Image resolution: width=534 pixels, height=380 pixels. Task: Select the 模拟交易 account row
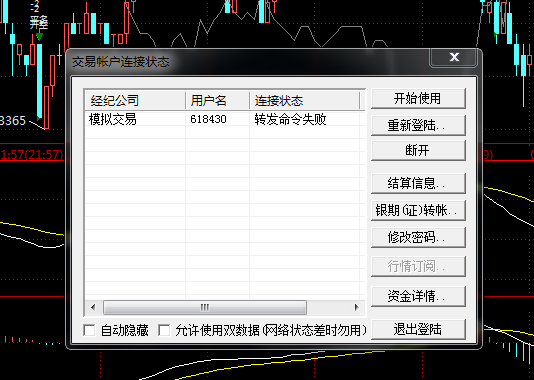coord(225,119)
